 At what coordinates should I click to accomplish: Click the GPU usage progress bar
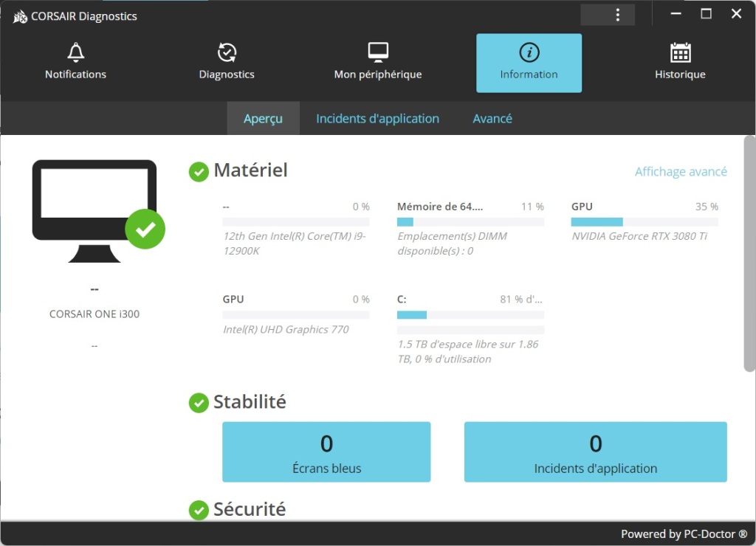pos(645,221)
